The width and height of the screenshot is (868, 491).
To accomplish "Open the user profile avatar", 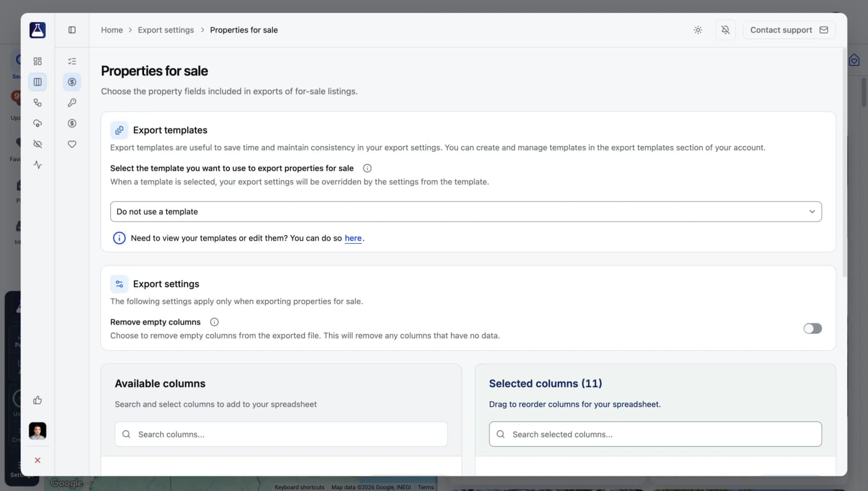I will (37, 431).
